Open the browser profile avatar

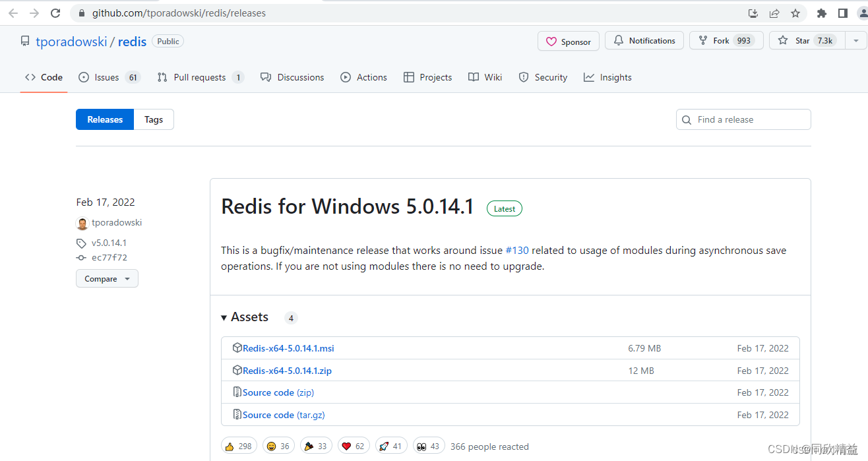click(x=863, y=13)
